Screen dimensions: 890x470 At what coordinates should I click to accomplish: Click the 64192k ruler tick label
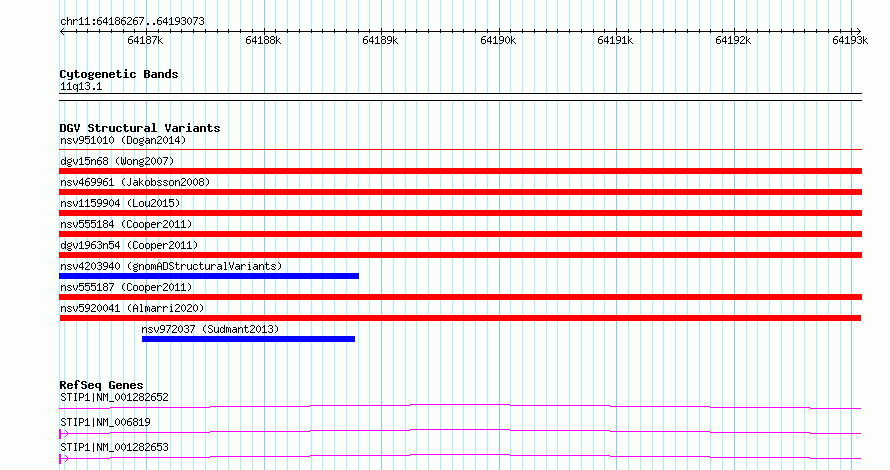(733, 40)
